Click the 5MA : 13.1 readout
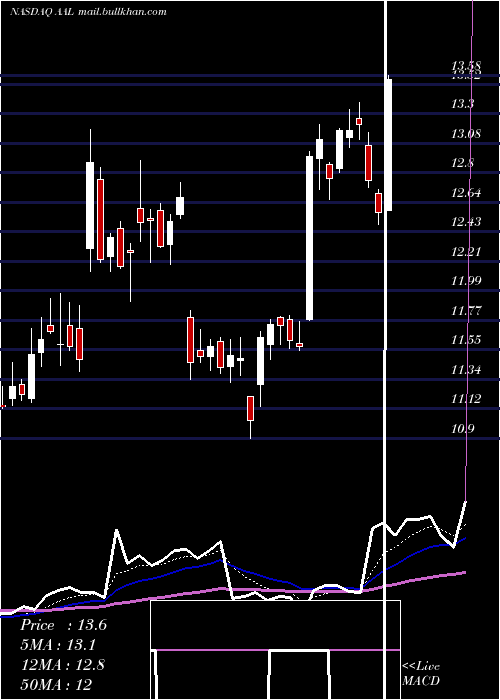This screenshot has height=700, width=500. (x=58, y=645)
